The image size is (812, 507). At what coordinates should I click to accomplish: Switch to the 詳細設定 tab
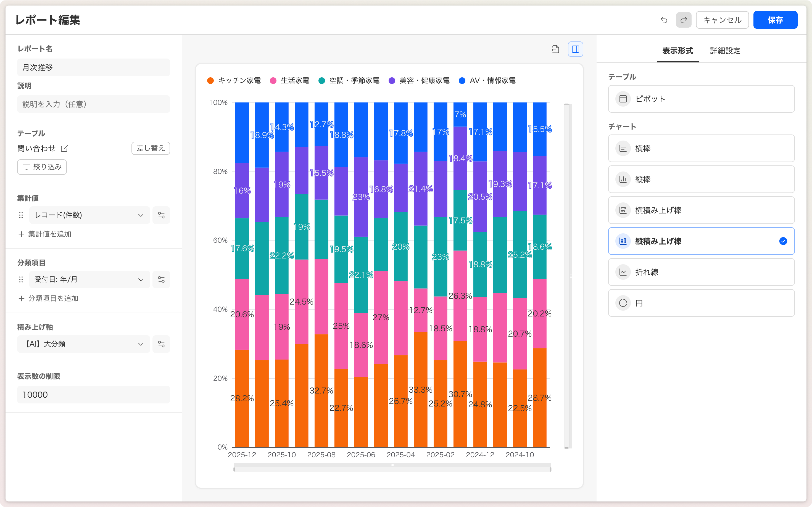[725, 51]
